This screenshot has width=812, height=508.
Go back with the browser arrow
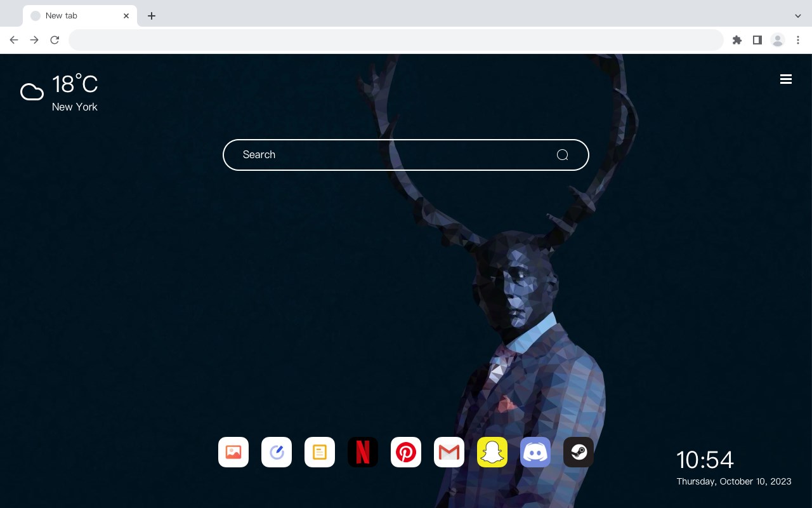(x=14, y=40)
